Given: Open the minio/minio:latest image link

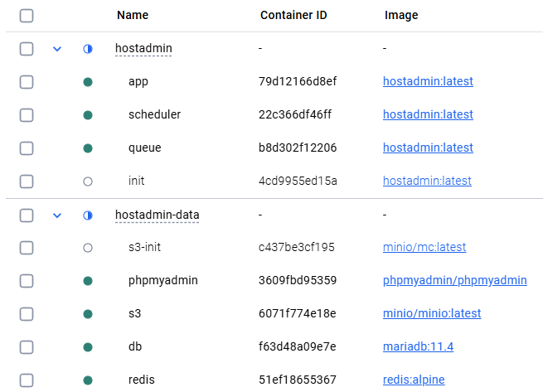Looking at the screenshot, I should click(x=431, y=313).
